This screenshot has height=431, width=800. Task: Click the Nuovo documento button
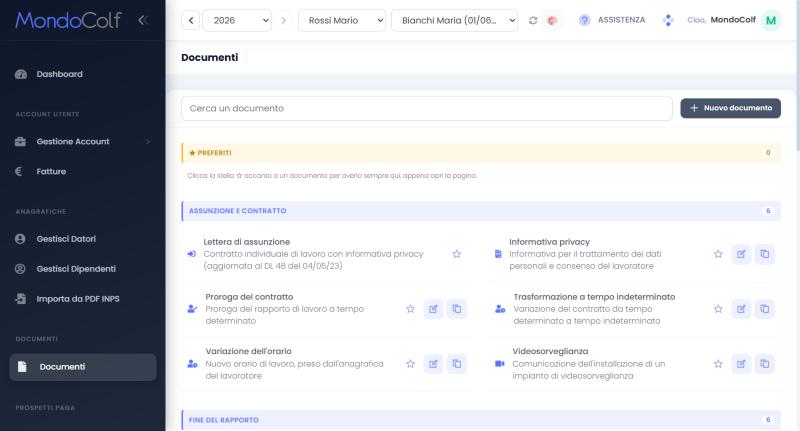coord(730,108)
